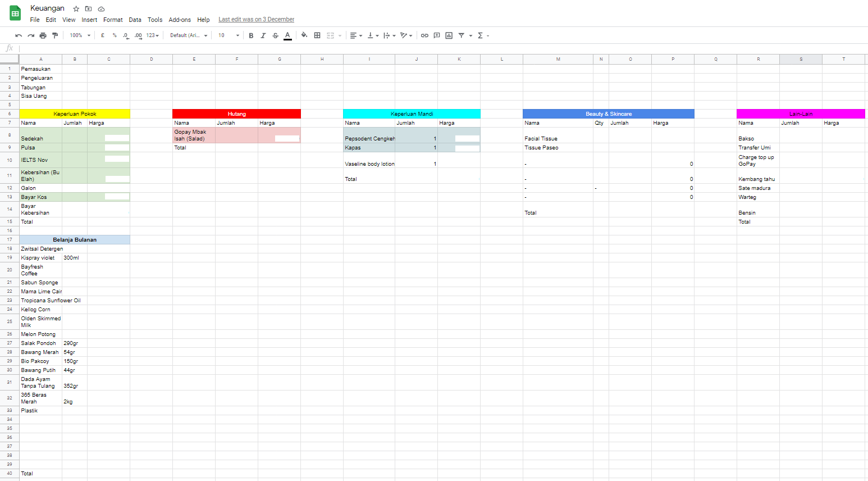Viewport: 868px width, 481px height.
Task: Format the cell as percent
Action: click(115, 35)
